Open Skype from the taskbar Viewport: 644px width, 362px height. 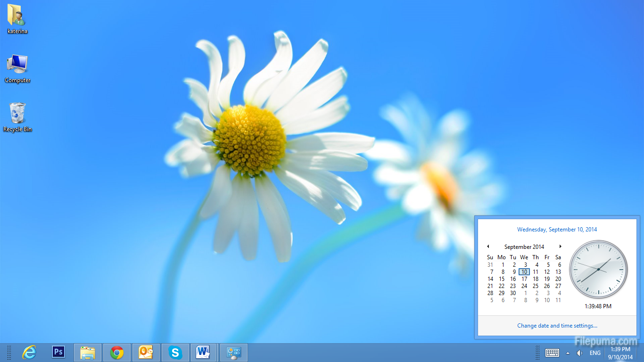175,353
